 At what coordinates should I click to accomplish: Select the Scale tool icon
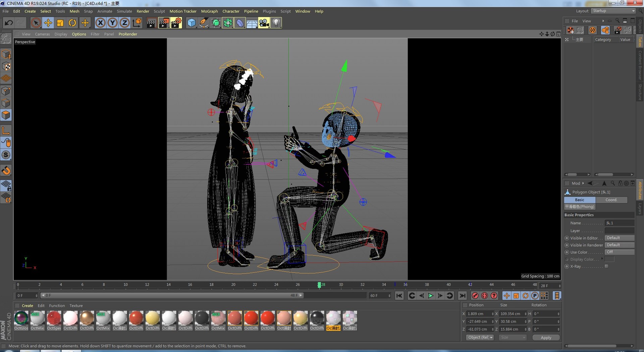click(x=60, y=23)
